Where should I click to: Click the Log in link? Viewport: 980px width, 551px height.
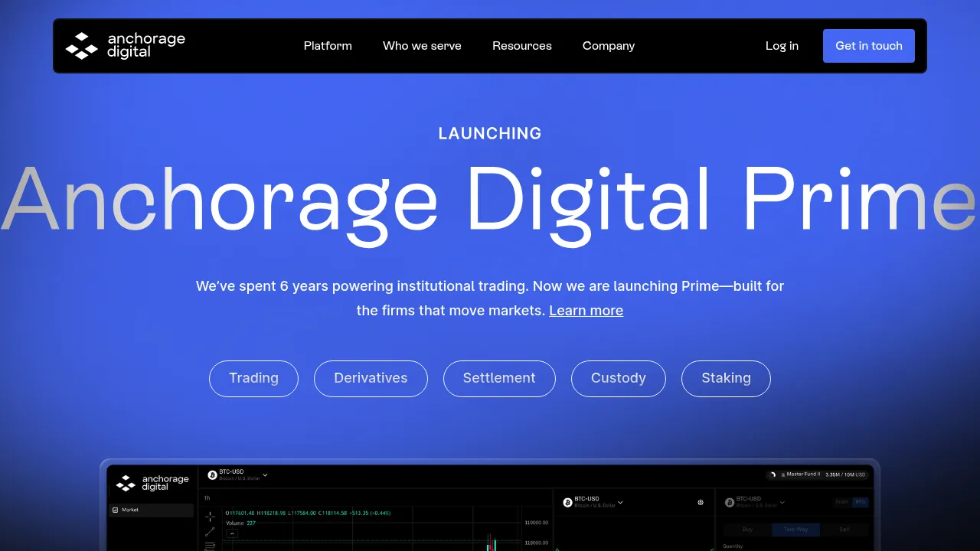click(782, 46)
